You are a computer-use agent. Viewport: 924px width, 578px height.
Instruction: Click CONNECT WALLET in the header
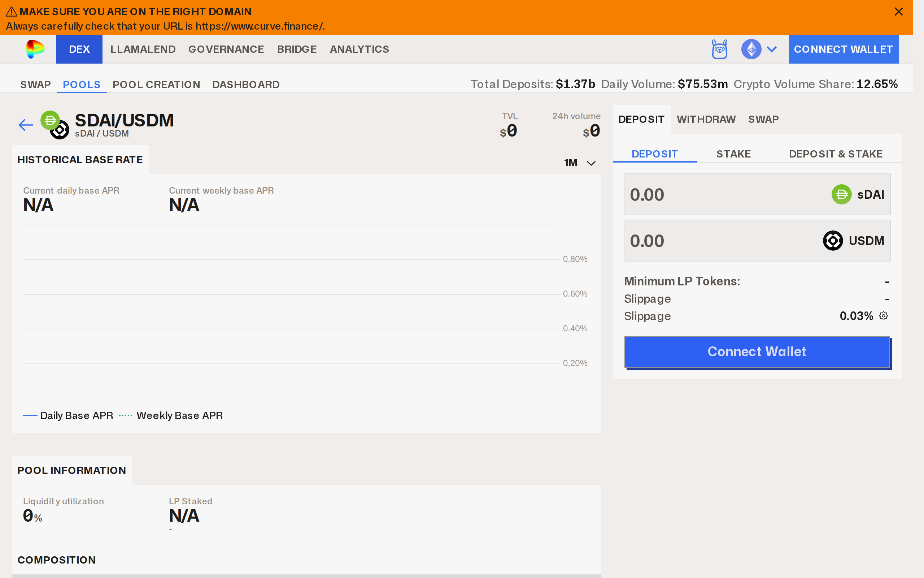click(x=844, y=49)
